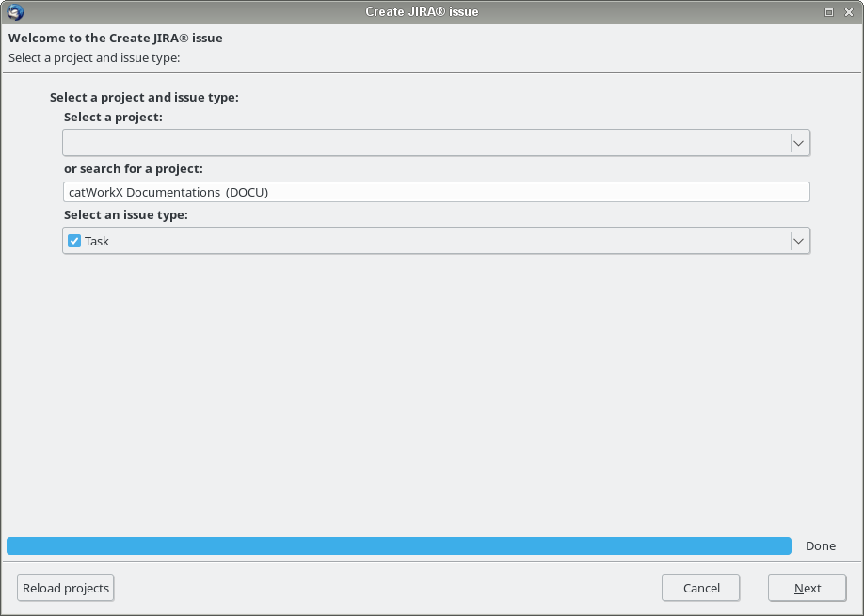Click the blue loading progress bar
This screenshot has height=616, width=864.
pos(398,545)
